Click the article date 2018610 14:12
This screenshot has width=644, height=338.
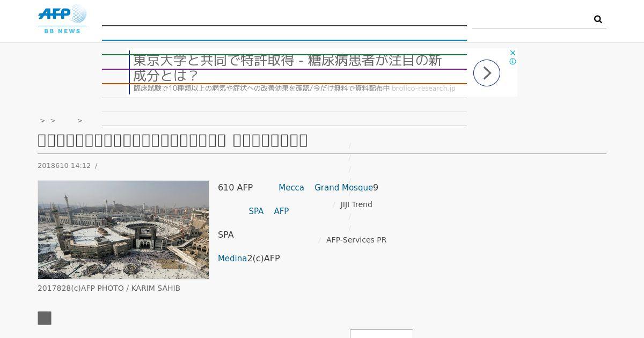(64, 166)
